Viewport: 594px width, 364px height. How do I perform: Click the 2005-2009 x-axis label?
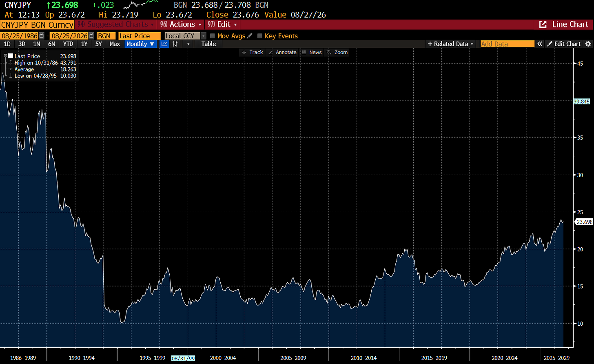(294, 358)
